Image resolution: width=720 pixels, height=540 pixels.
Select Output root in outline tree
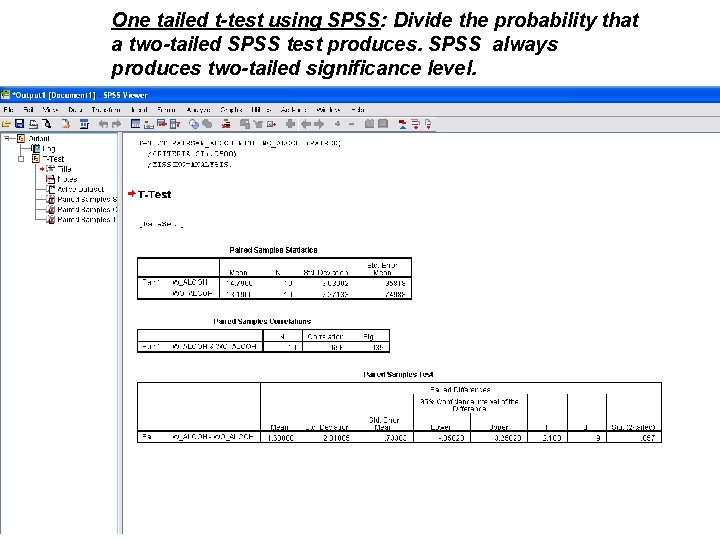(x=39, y=139)
